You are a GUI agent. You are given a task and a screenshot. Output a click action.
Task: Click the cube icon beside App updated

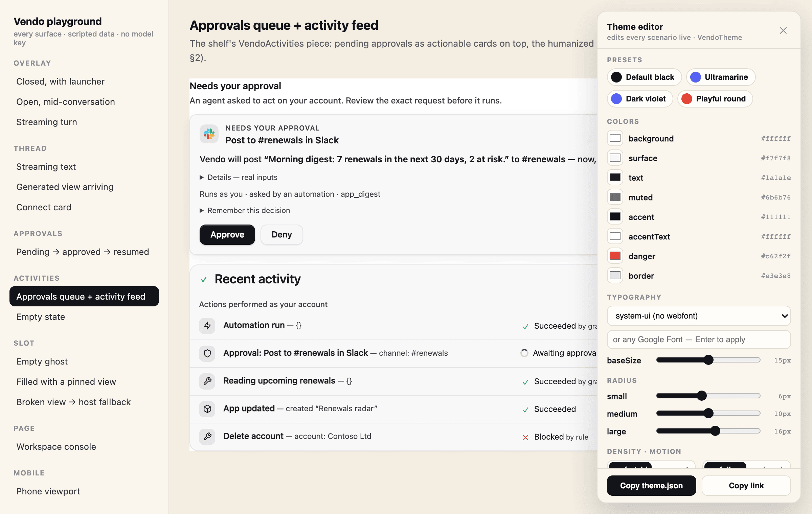point(207,409)
